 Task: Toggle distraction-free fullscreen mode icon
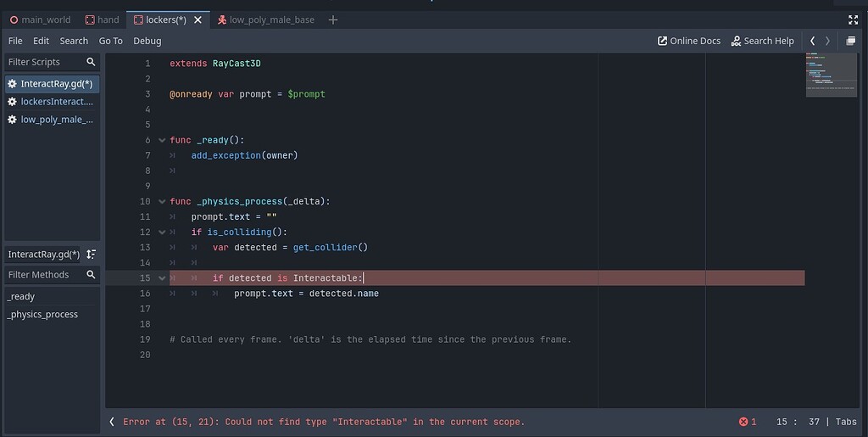click(x=853, y=20)
